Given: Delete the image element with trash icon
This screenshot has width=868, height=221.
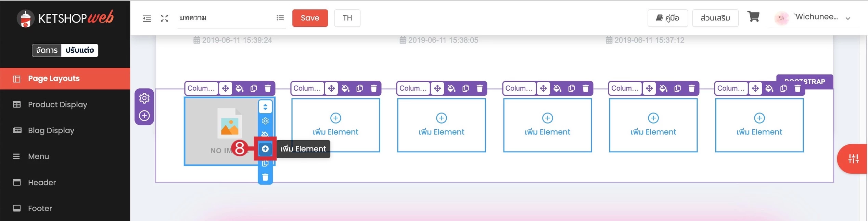Looking at the screenshot, I should [x=265, y=177].
